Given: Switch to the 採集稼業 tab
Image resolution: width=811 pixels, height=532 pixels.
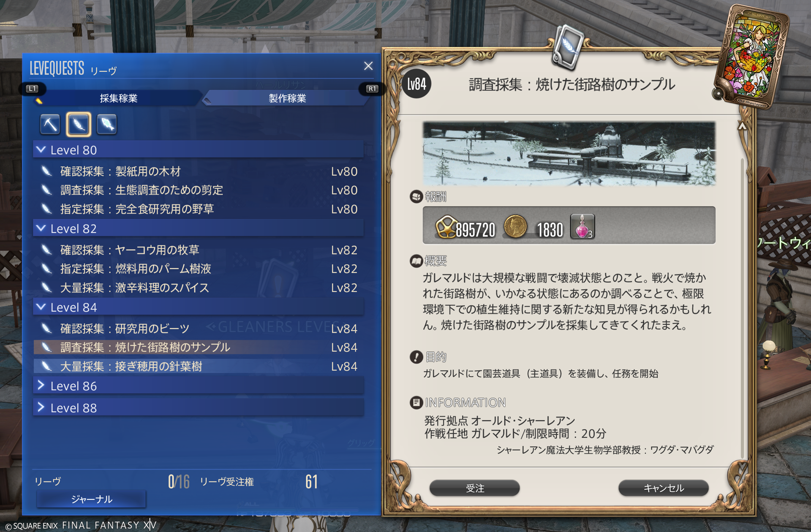Looking at the screenshot, I should pyautogui.click(x=119, y=98).
